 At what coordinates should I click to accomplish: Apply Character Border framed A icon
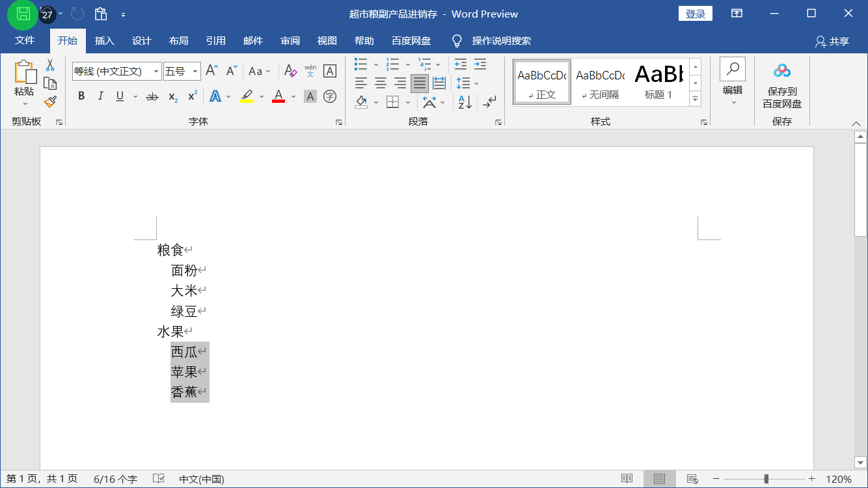point(330,71)
